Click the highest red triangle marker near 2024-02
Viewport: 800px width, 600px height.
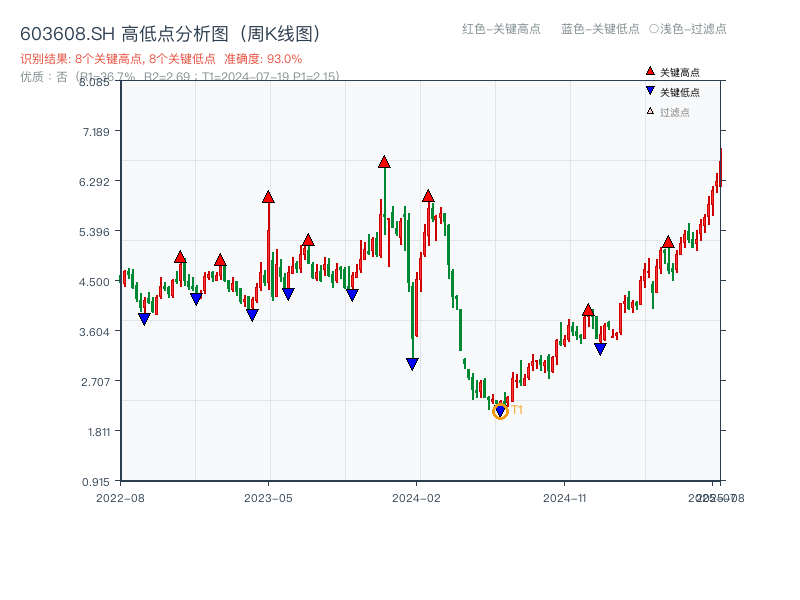[x=428, y=196]
